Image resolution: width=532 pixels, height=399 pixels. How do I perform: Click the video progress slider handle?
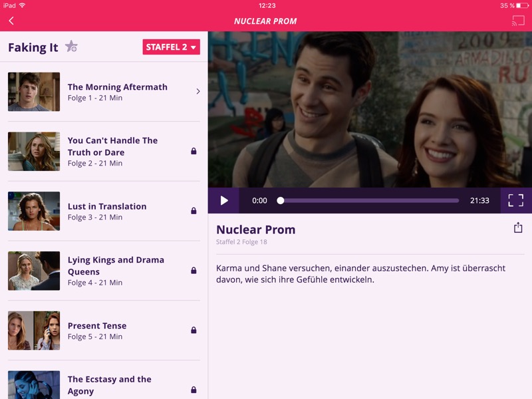[x=281, y=199]
